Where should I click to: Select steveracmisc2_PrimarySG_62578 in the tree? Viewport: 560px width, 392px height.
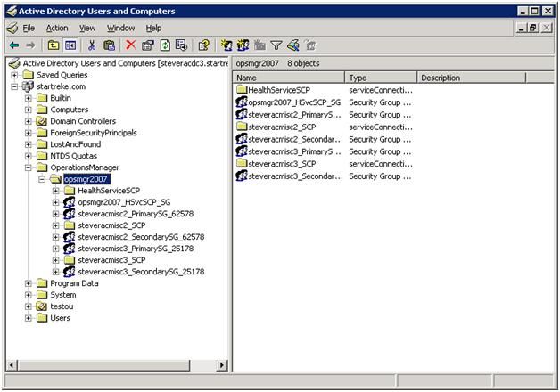click(x=136, y=214)
